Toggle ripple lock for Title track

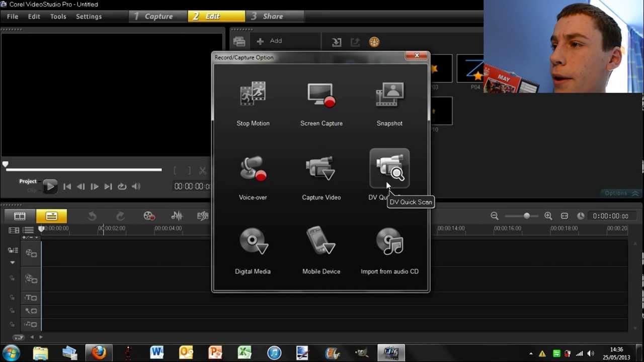pyautogui.click(x=12, y=298)
